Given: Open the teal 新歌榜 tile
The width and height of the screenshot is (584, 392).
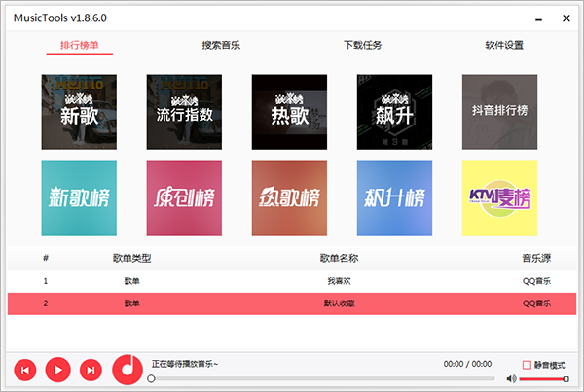Looking at the screenshot, I should click(x=79, y=198).
